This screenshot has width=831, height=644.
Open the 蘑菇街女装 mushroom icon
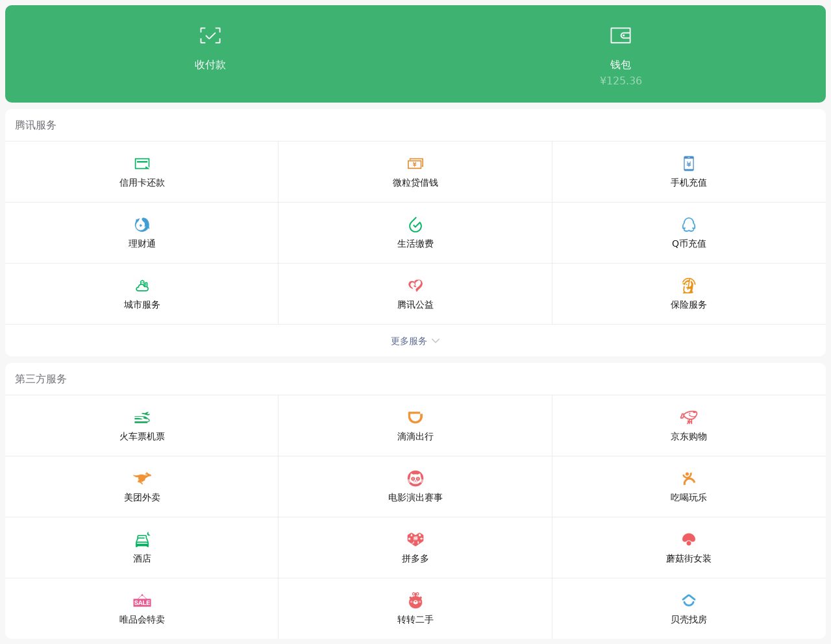689,539
